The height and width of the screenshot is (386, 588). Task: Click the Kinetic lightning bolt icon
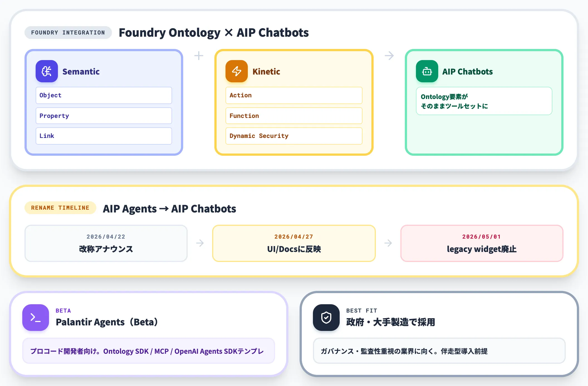point(237,71)
